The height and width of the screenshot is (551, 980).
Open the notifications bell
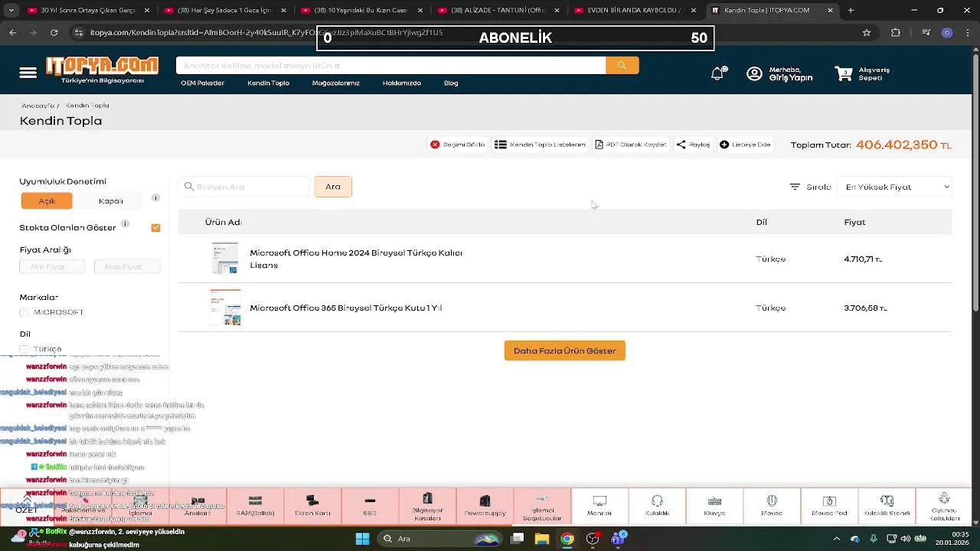pos(717,73)
